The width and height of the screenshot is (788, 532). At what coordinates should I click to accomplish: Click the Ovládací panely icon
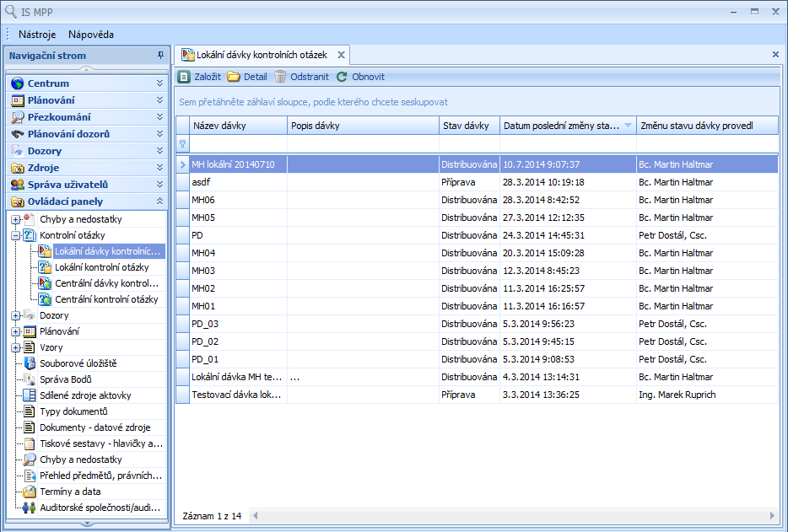(x=18, y=202)
